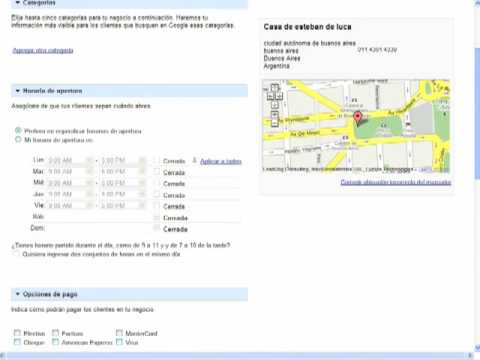
Task: Click the vertical scrollbar thumb
Action: click(477, 113)
